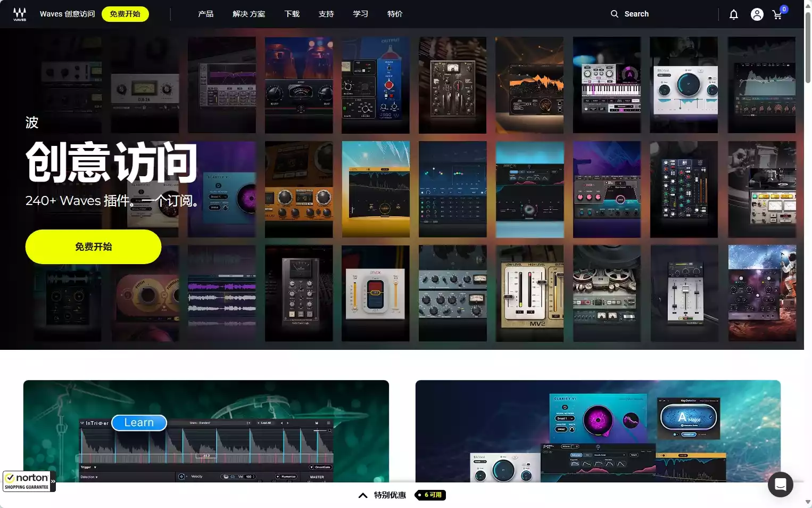Screen dimensions: 812x508
Task: Expand special offers with the up chevron
Action: 363,495
